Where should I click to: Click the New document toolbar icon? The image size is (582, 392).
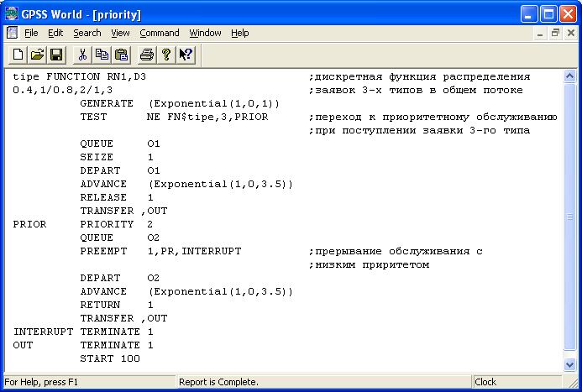[x=18, y=55]
